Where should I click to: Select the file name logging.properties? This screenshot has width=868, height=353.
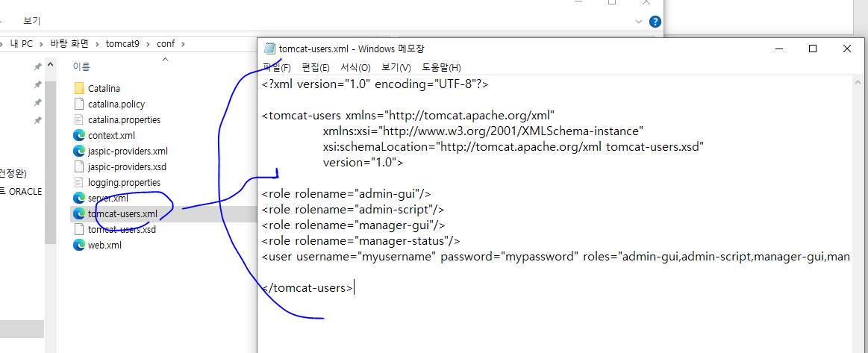[124, 182]
